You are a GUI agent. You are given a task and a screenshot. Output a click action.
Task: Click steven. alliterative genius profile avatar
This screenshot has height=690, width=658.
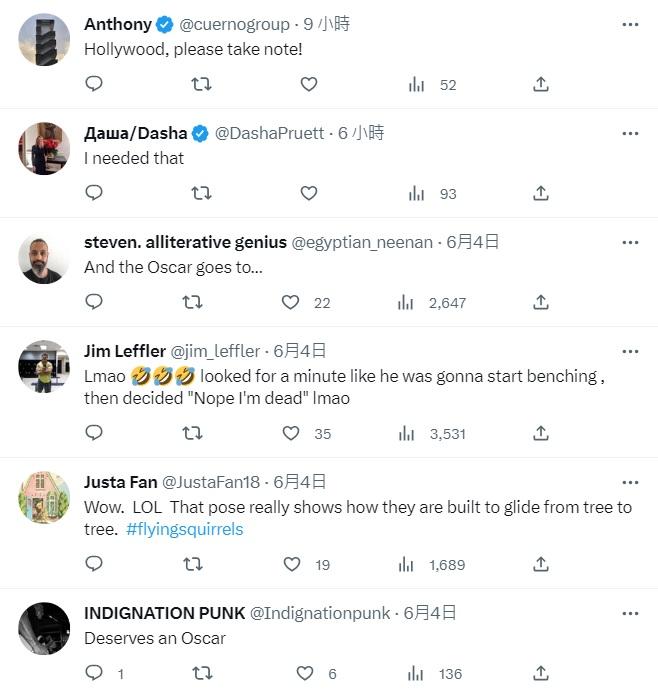(44, 261)
